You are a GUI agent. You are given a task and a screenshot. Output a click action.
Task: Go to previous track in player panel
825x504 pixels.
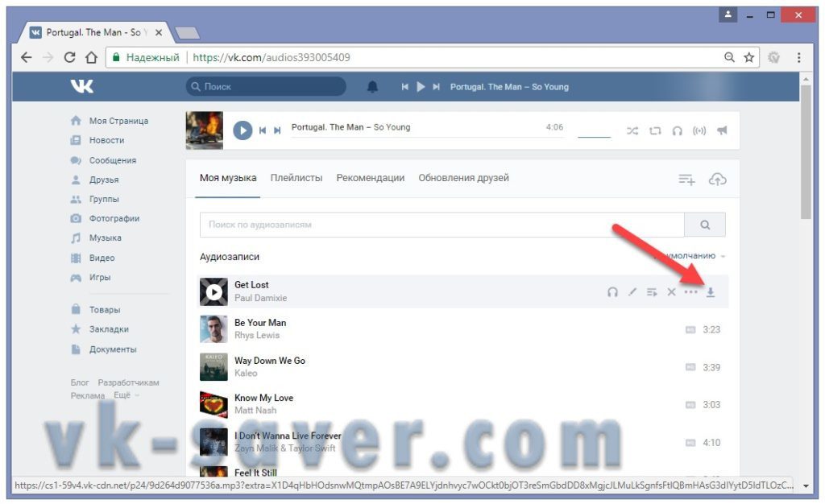coord(263,130)
